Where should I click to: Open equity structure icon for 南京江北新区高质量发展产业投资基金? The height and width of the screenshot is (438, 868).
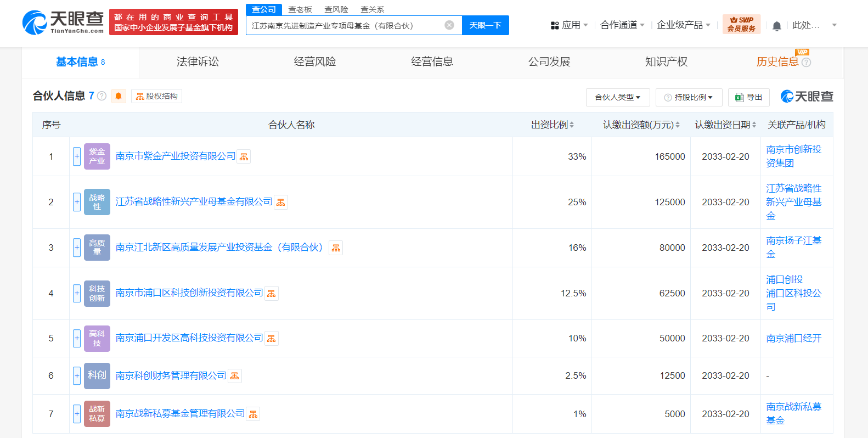pos(336,248)
